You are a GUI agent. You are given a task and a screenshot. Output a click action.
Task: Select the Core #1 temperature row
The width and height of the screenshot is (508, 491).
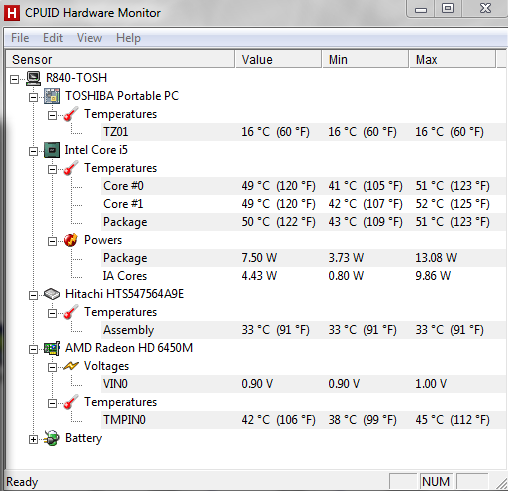click(x=303, y=204)
